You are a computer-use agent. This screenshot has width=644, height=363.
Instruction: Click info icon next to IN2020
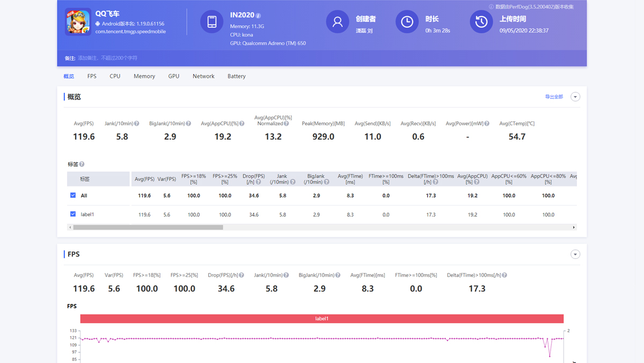pyautogui.click(x=258, y=16)
